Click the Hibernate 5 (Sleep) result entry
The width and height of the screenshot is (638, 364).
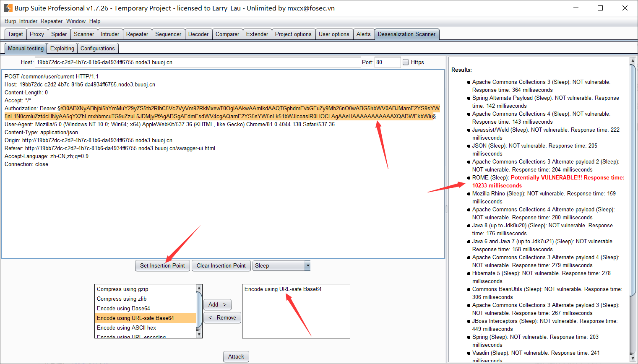pos(542,277)
